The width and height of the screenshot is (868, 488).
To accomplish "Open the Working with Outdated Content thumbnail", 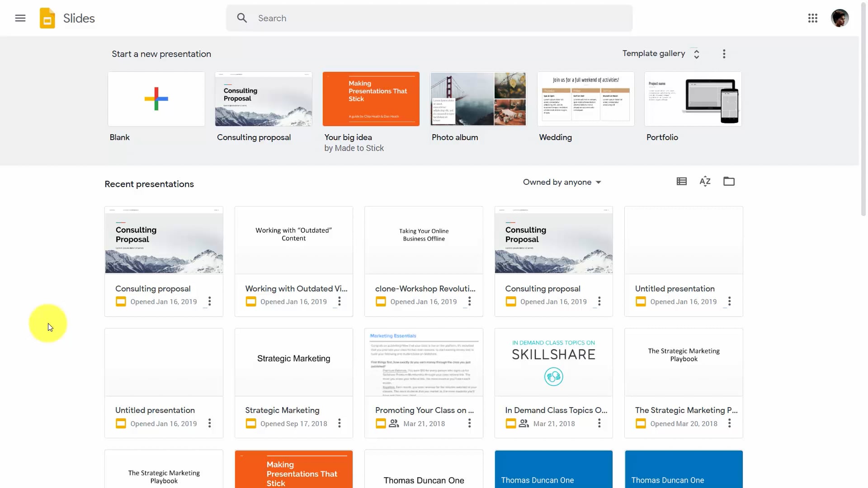I will [x=294, y=240].
